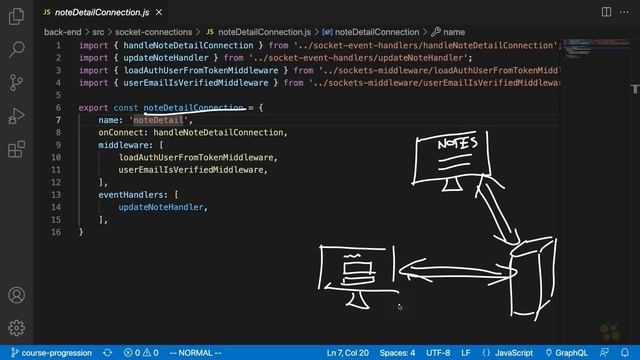The width and height of the screenshot is (640, 360).
Task: Open the Source Control view
Action: click(x=16, y=82)
